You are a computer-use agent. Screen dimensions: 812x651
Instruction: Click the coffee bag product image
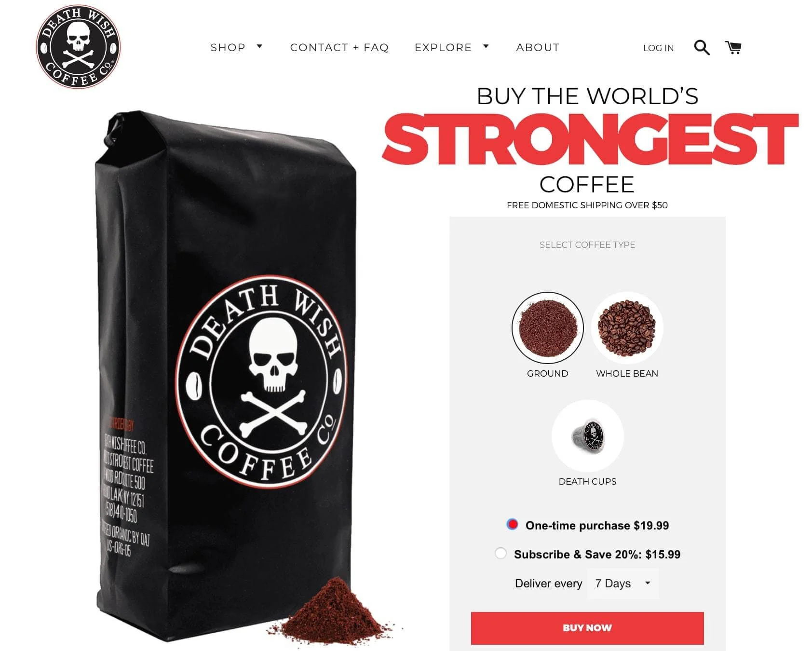click(x=226, y=377)
